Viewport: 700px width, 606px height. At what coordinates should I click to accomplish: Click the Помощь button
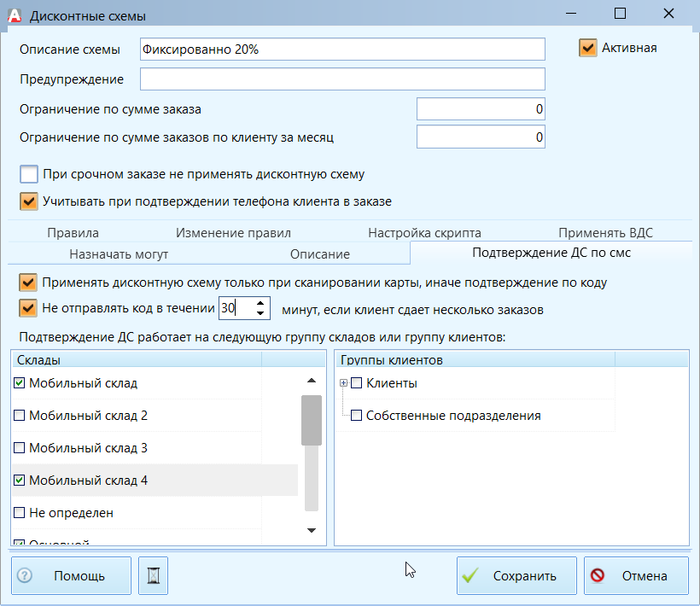pos(72,575)
